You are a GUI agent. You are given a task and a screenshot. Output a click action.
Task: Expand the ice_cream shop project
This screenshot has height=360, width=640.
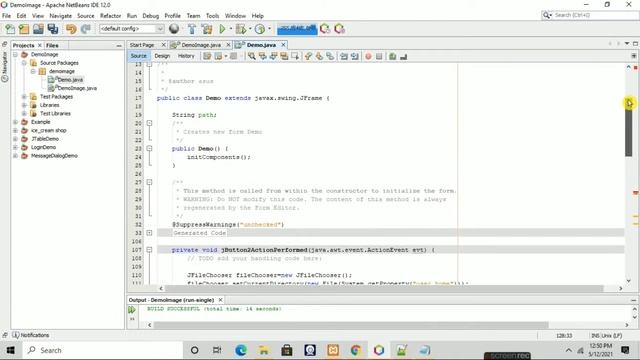pyautogui.click(x=16, y=131)
